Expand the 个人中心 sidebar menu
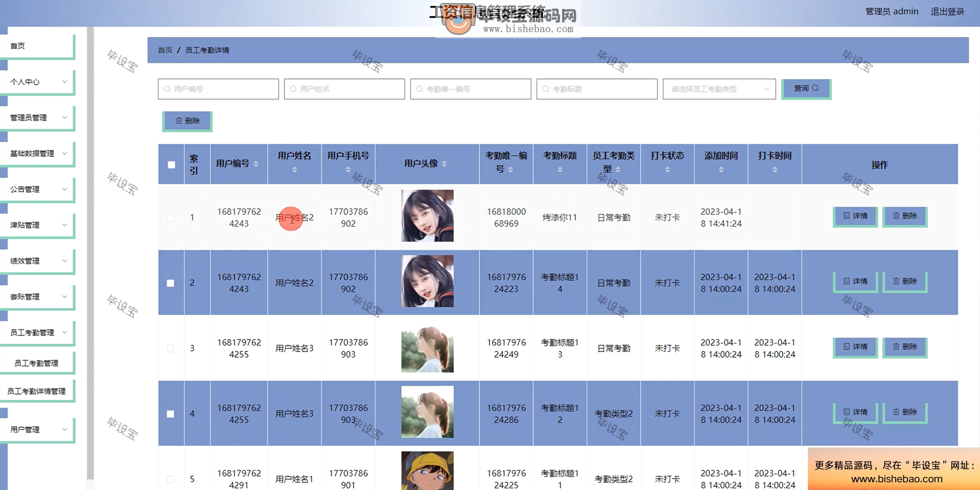The height and width of the screenshot is (490, 980). (37, 82)
